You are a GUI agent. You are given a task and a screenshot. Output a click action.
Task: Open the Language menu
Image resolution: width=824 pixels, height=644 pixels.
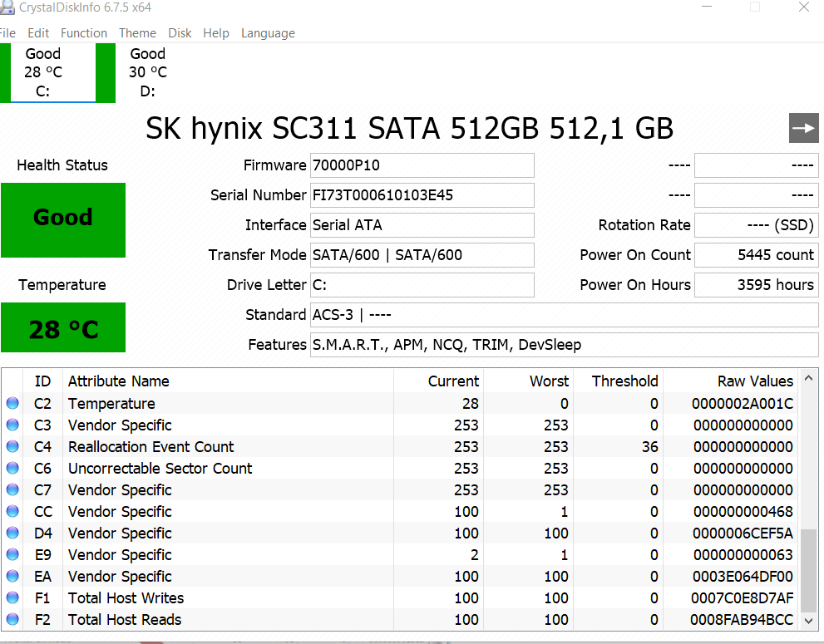[268, 33]
